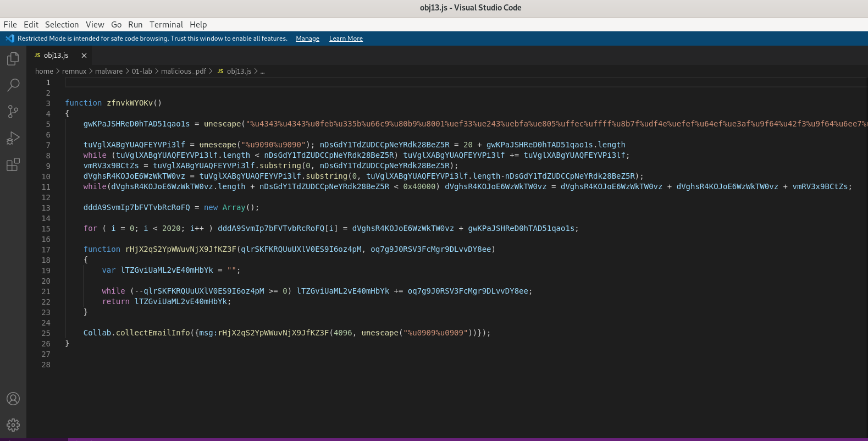Viewport: 868px width, 441px height.
Task: Click the return keyword on line 22
Action: pyautogui.click(x=116, y=301)
